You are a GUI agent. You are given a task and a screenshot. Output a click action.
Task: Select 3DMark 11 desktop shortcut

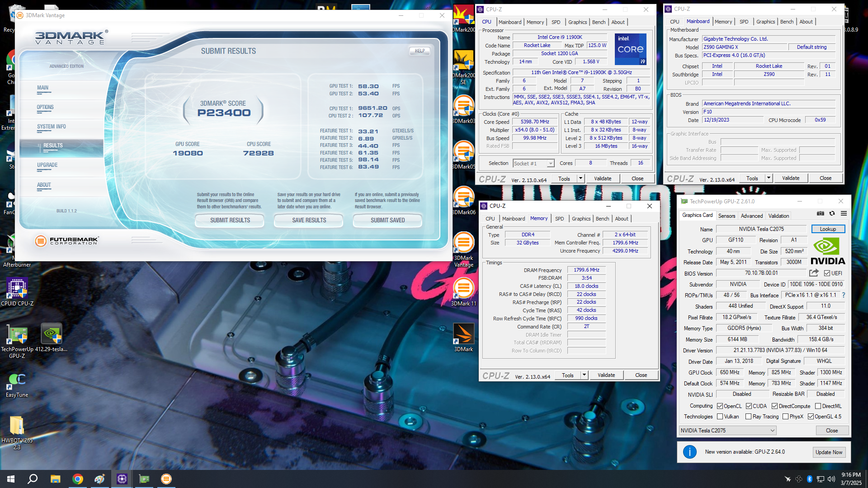point(464,292)
